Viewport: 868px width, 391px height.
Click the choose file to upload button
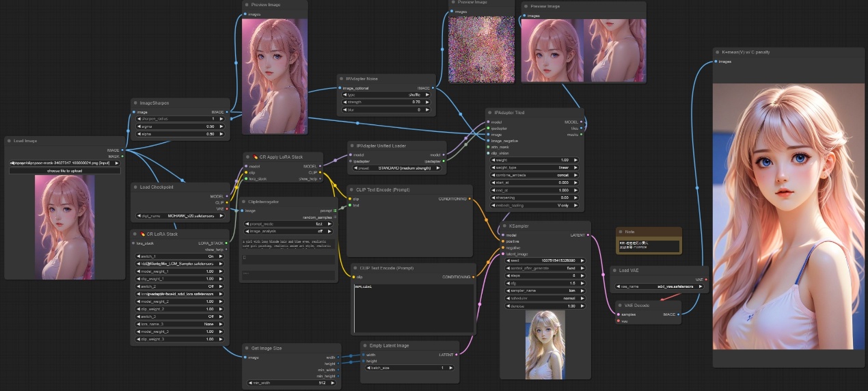click(x=65, y=170)
